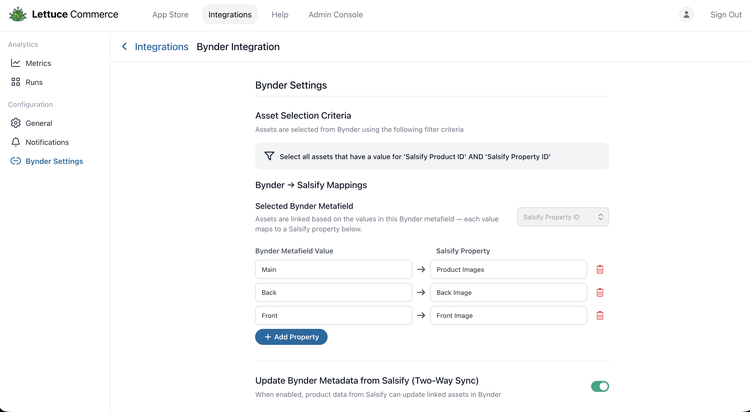
Task: Click the Add Property button
Action: pyautogui.click(x=291, y=337)
